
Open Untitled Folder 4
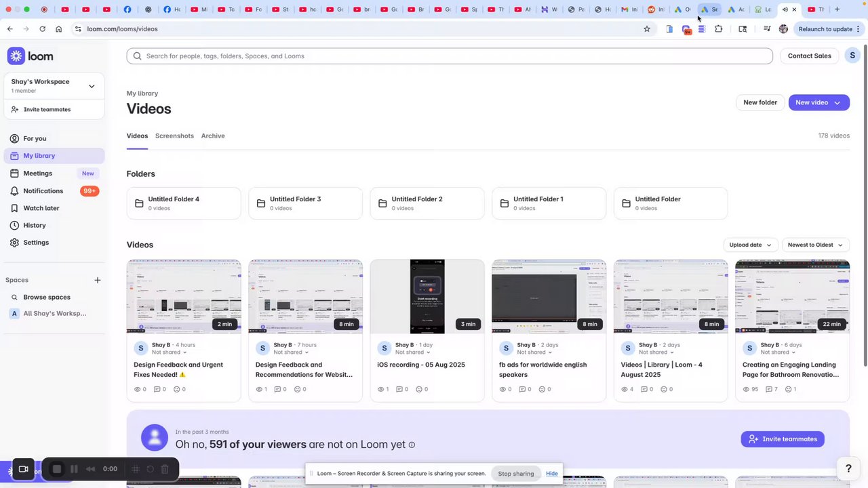click(x=184, y=203)
